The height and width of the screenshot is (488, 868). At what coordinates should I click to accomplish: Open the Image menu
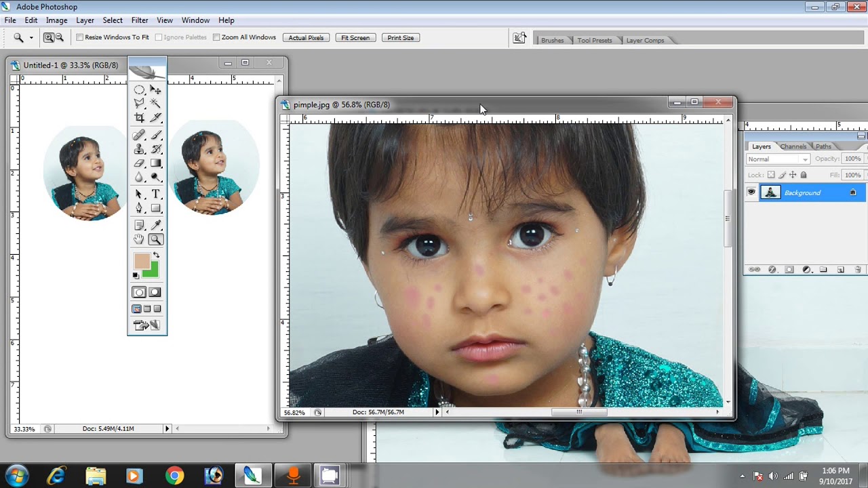pyautogui.click(x=56, y=20)
